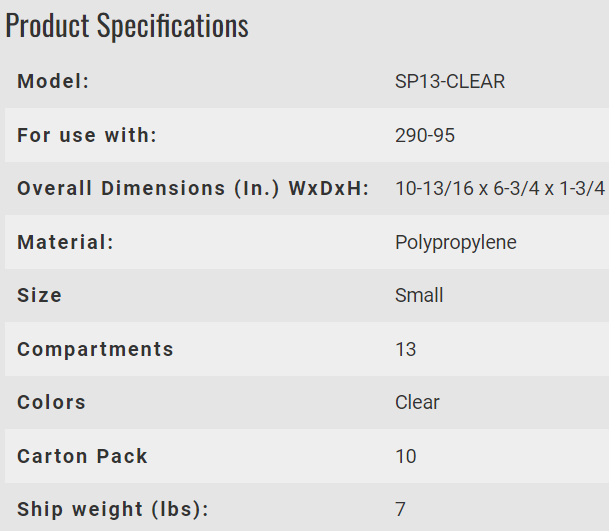Viewport: 609px width, 531px height.
Task: Click the 290-95 value
Action: 425,136
